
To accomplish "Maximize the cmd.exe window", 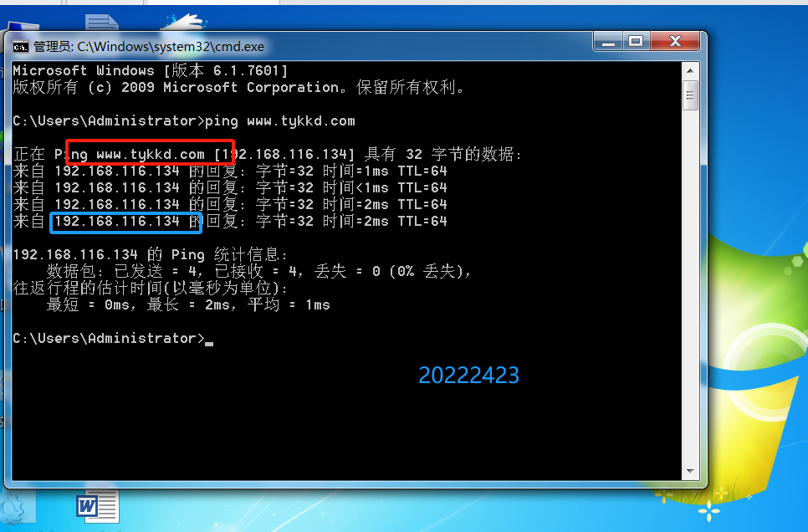I will (x=636, y=42).
